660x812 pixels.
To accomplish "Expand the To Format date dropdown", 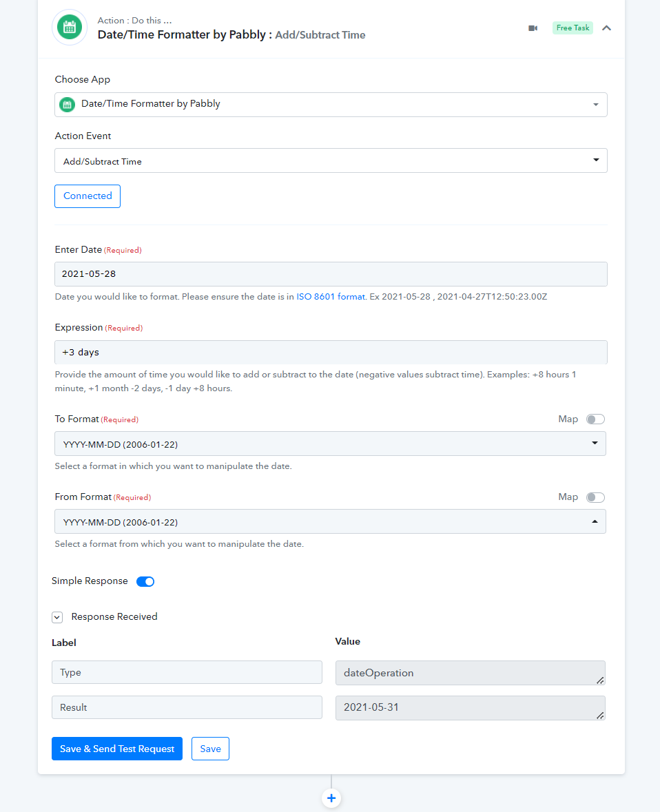I will point(330,444).
